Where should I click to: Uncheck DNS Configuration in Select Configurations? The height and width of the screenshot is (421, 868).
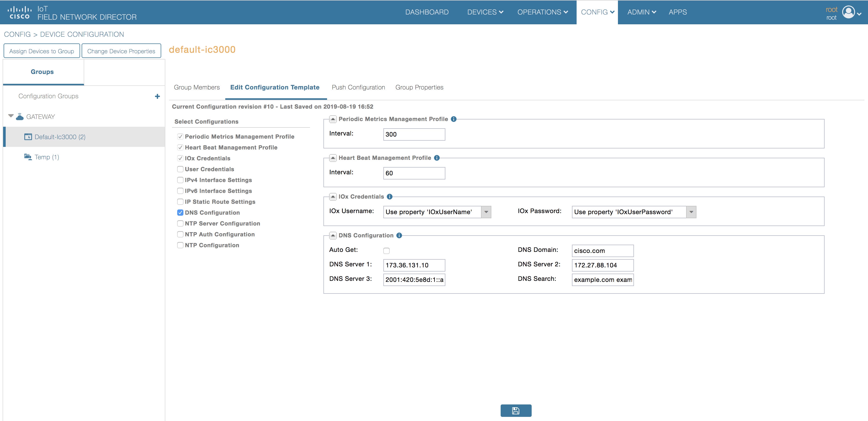pyautogui.click(x=180, y=213)
